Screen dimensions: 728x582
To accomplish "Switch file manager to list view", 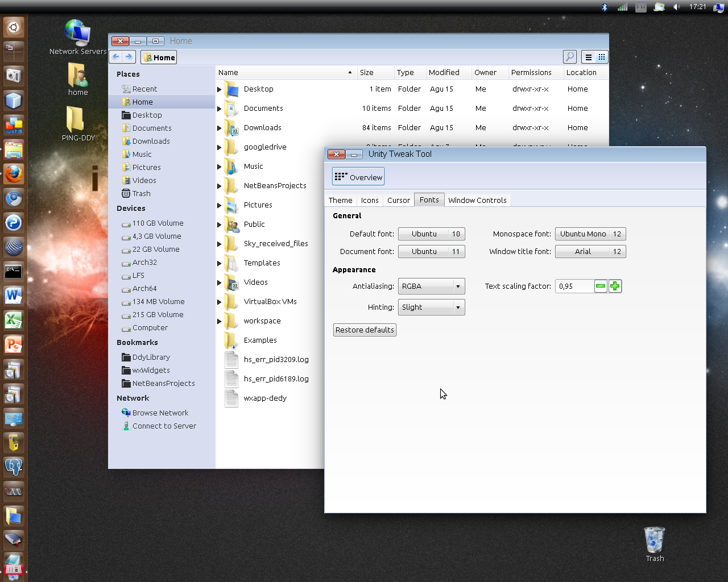I will [x=588, y=57].
